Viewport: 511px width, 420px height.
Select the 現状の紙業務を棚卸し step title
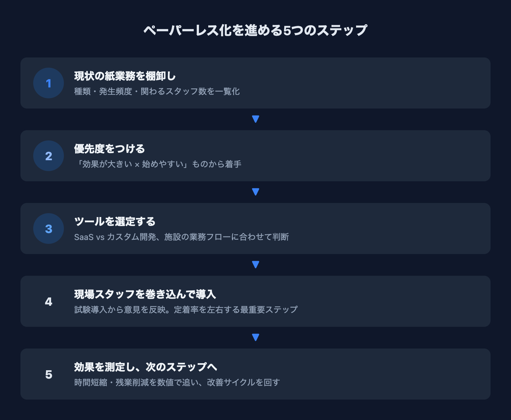click(125, 76)
